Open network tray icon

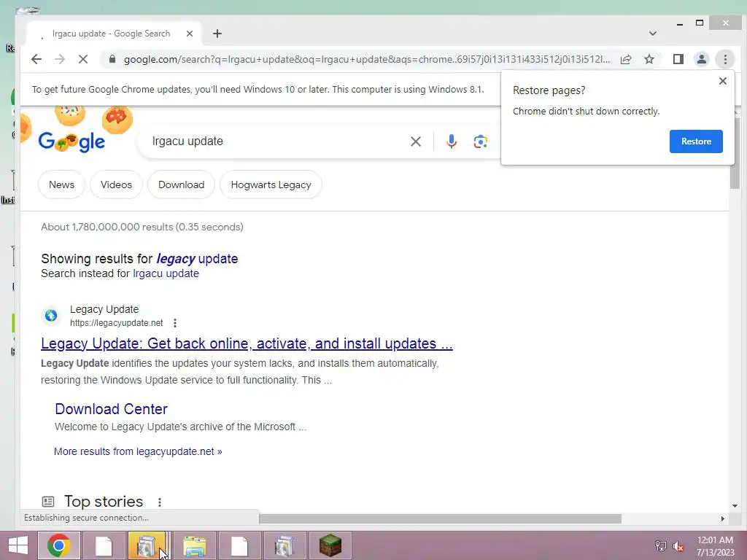pos(660,546)
